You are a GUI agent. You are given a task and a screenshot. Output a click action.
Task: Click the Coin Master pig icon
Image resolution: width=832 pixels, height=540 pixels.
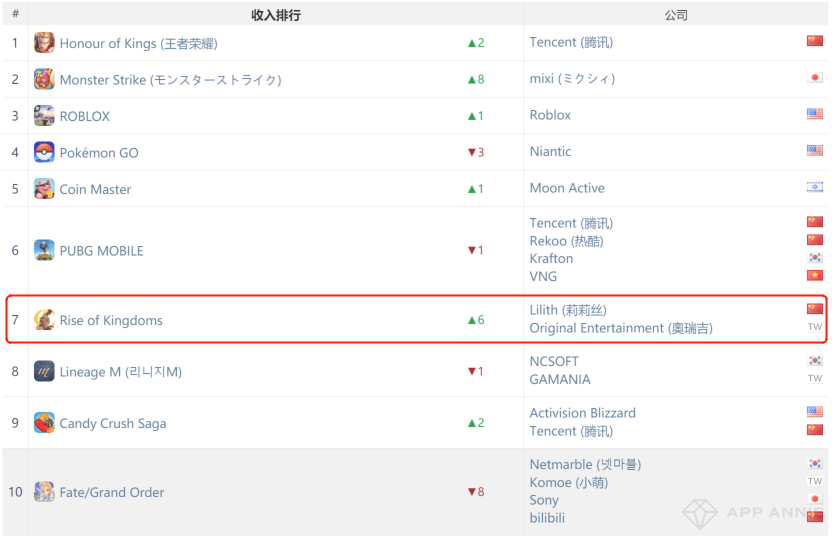click(44, 189)
